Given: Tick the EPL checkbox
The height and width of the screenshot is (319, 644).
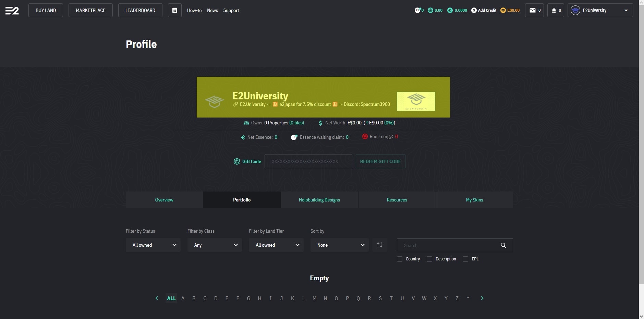Looking at the screenshot, I should pos(465,259).
